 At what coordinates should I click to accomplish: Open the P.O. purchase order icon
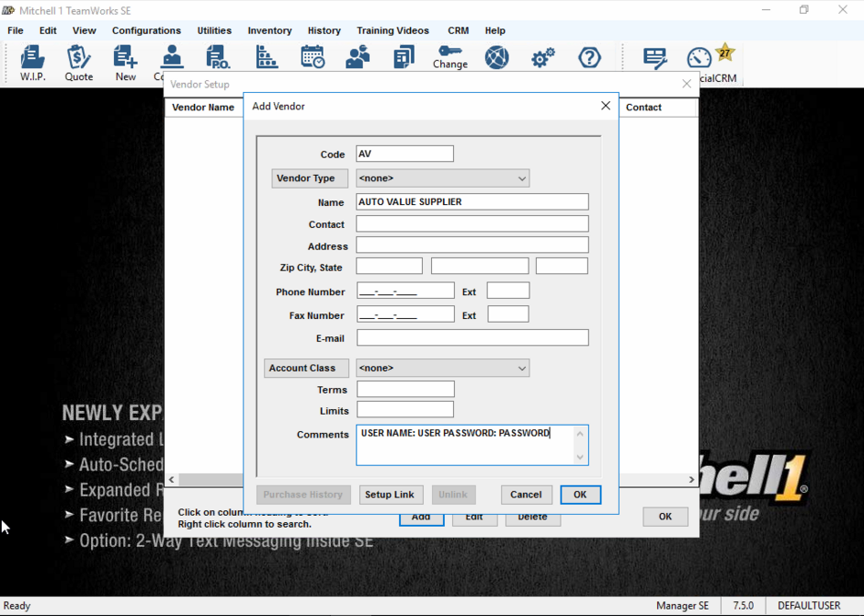218,58
